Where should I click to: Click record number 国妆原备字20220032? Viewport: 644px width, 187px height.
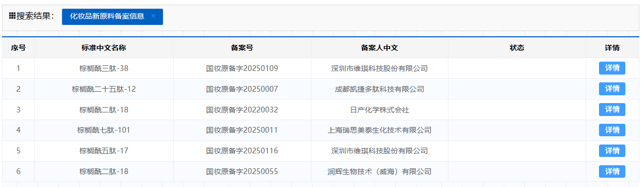point(242,110)
